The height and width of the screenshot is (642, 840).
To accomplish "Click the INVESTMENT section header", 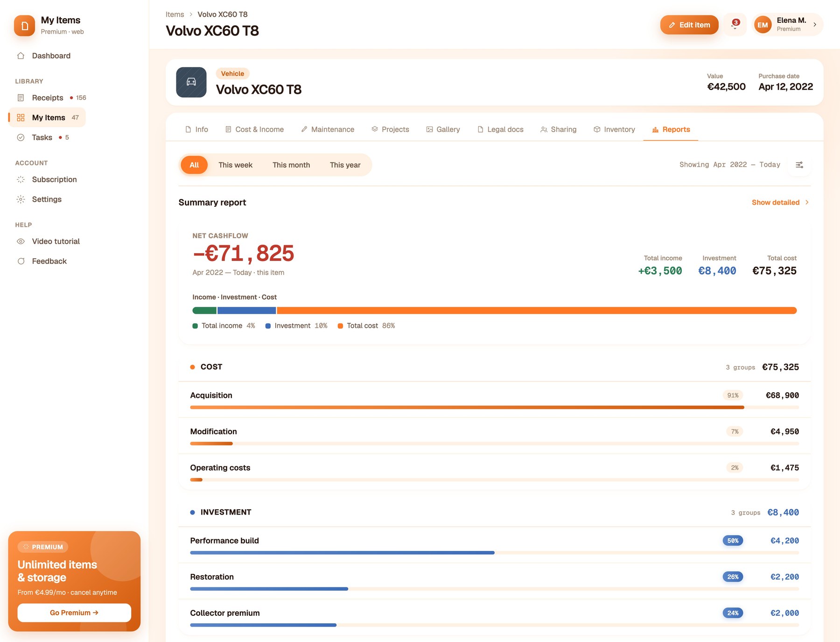I will 495,512.
